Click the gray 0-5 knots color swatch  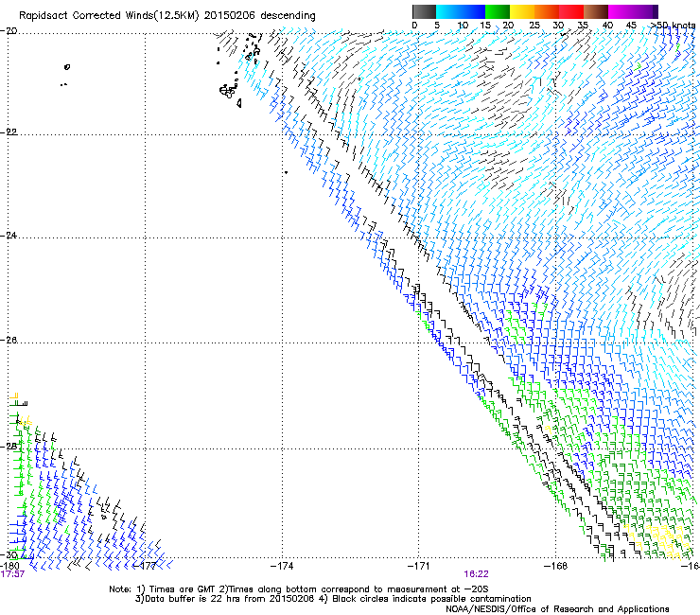point(424,11)
